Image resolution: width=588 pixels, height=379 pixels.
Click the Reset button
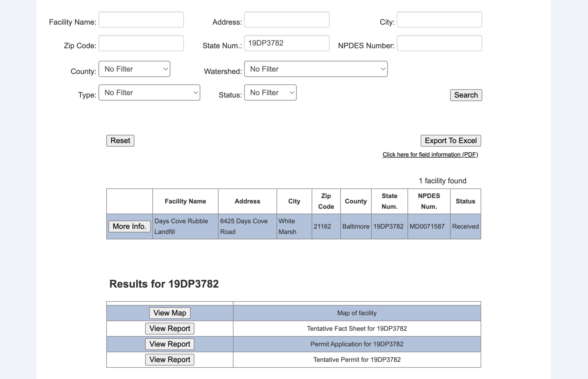(x=120, y=141)
